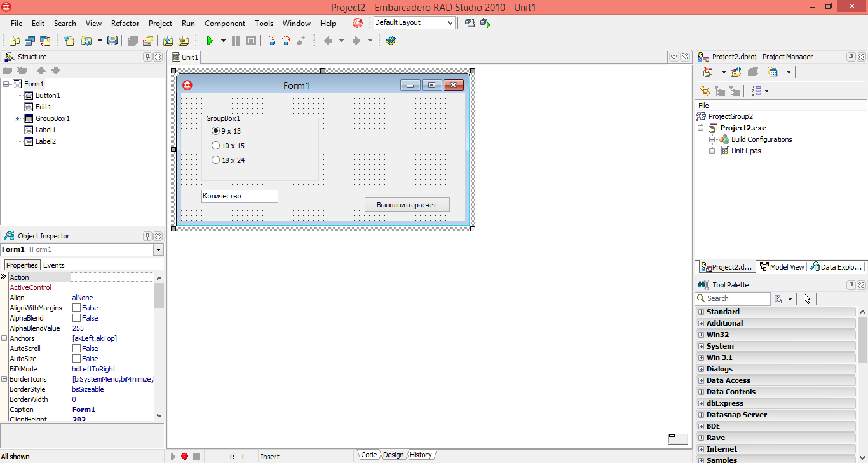868x463 pixels.
Task: Click the filter icon in Tool Palette
Action: (x=777, y=298)
